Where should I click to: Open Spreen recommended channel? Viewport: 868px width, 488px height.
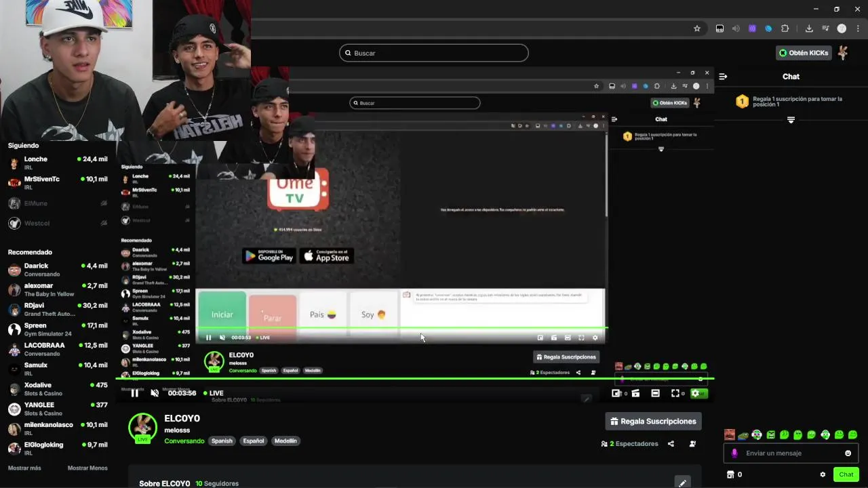58,329
